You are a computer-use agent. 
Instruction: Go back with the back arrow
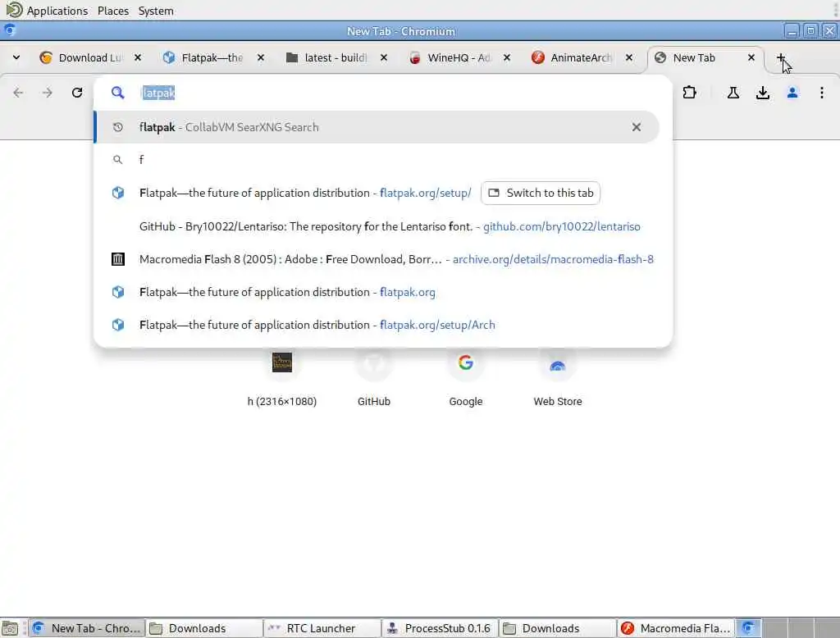click(18, 93)
